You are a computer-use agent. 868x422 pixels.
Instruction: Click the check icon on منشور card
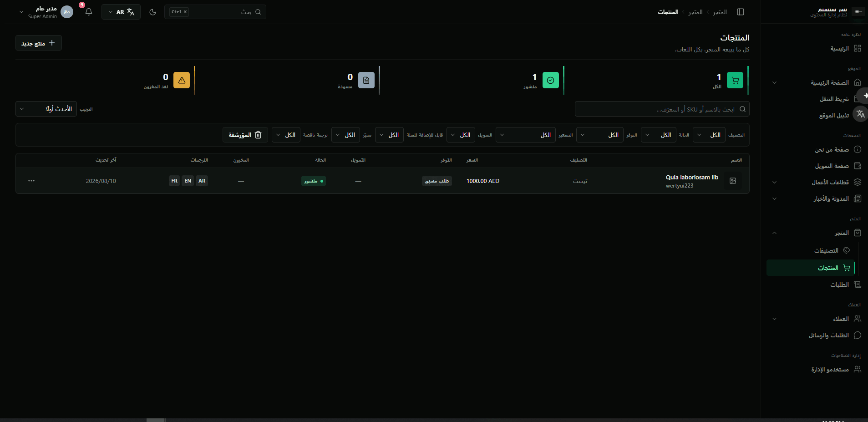coord(551,80)
